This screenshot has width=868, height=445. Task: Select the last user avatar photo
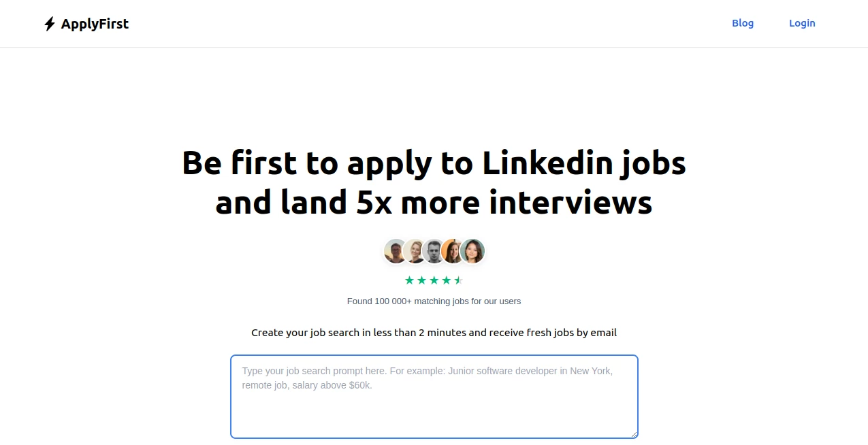pyautogui.click(x=472, y=251)
